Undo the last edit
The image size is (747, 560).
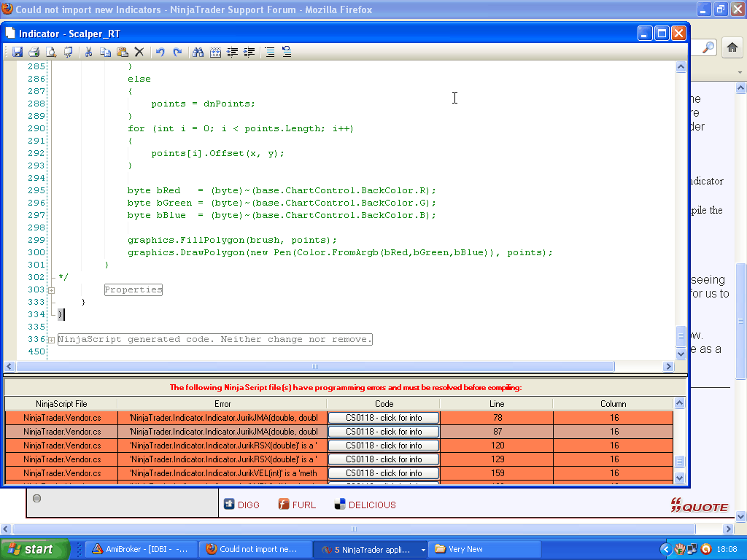pyautogui.click(x=160, y=52)
